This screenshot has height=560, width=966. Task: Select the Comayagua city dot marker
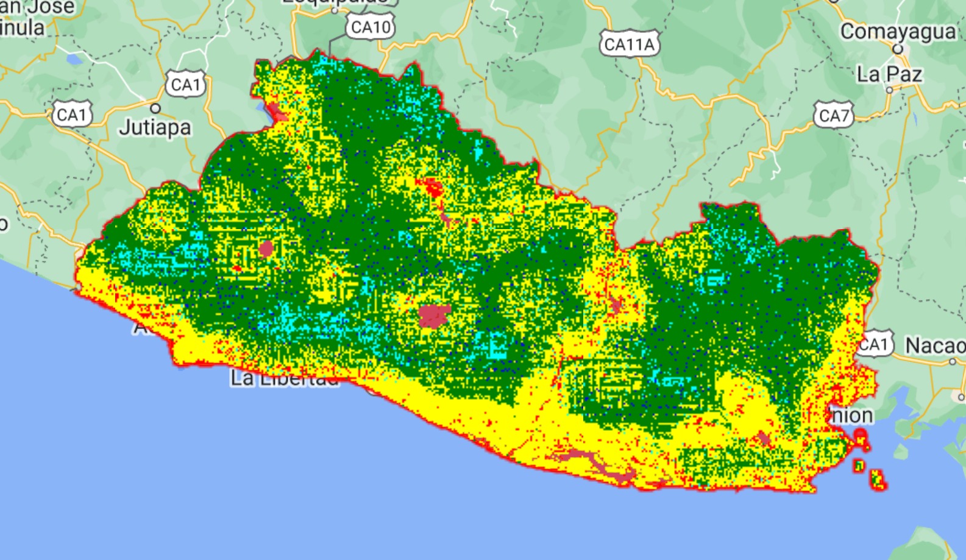click(897, 49)
